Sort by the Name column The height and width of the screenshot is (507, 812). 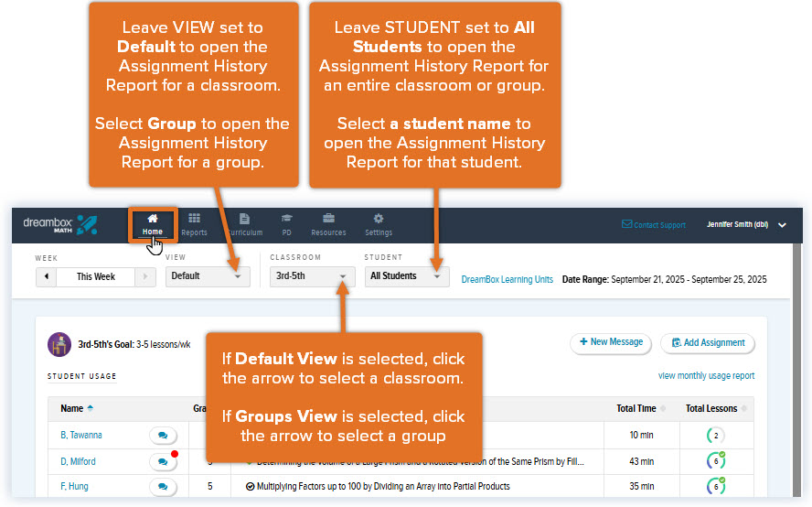[x=77, y=408]
